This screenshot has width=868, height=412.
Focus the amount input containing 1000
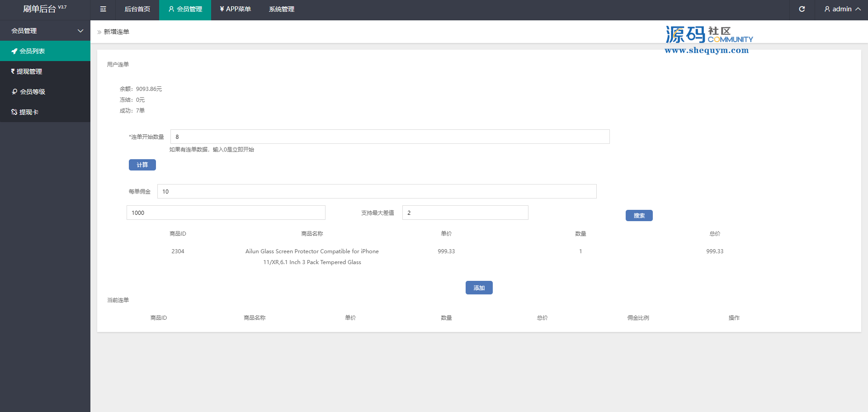click(x=226, y=213)
